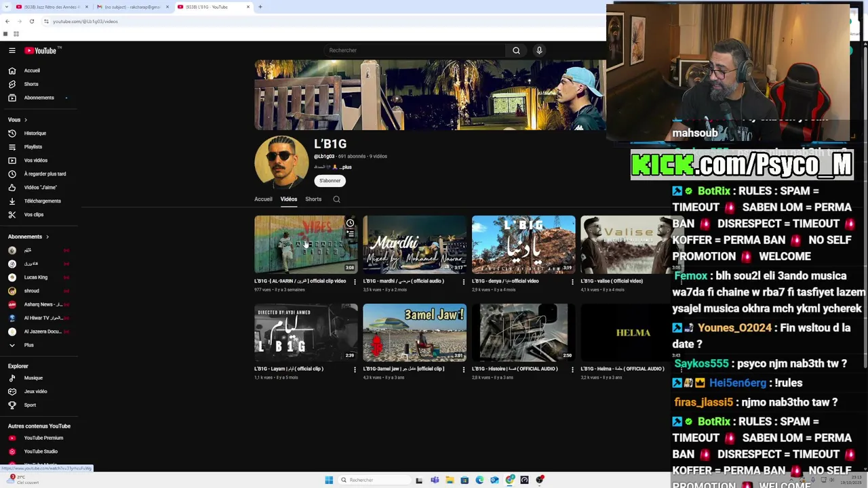
Task: Start voice search with microphone icon
Action: point(539,50)
